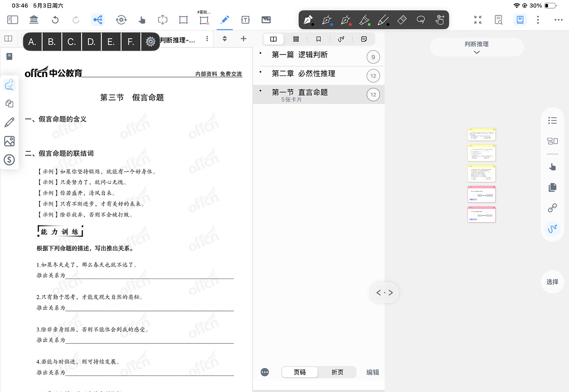Collapse view with shrink arrows icon
Image resolution: width=569 pixels, height=392 pixels.
point(478,20)
